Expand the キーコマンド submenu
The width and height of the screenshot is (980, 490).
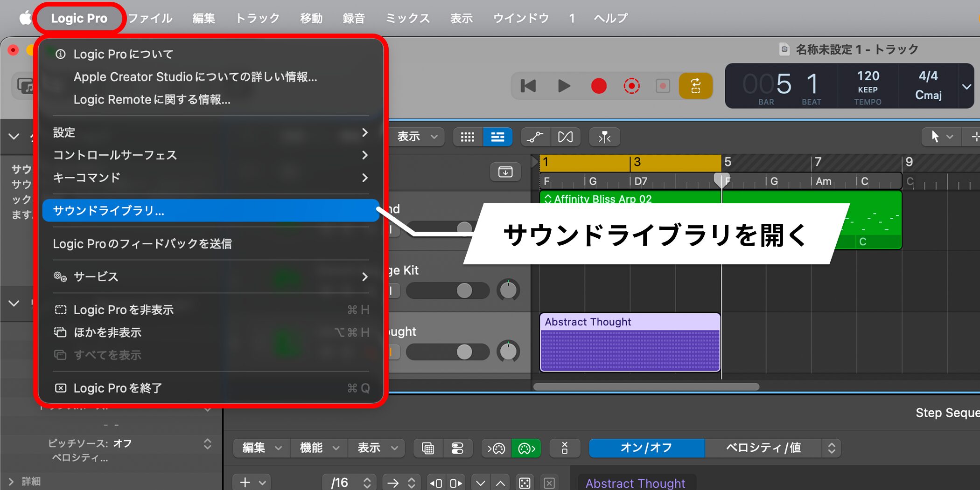click(210, 178)
